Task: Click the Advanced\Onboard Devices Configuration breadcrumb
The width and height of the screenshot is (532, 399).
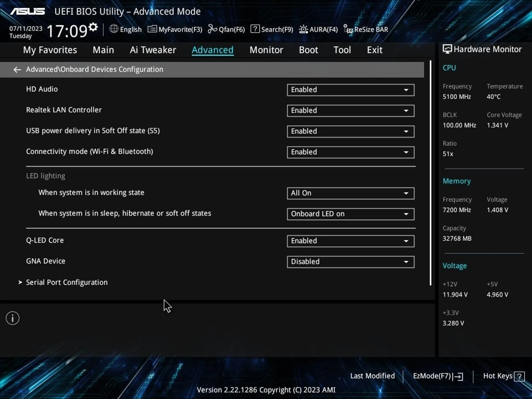Action: coord(94,69)
